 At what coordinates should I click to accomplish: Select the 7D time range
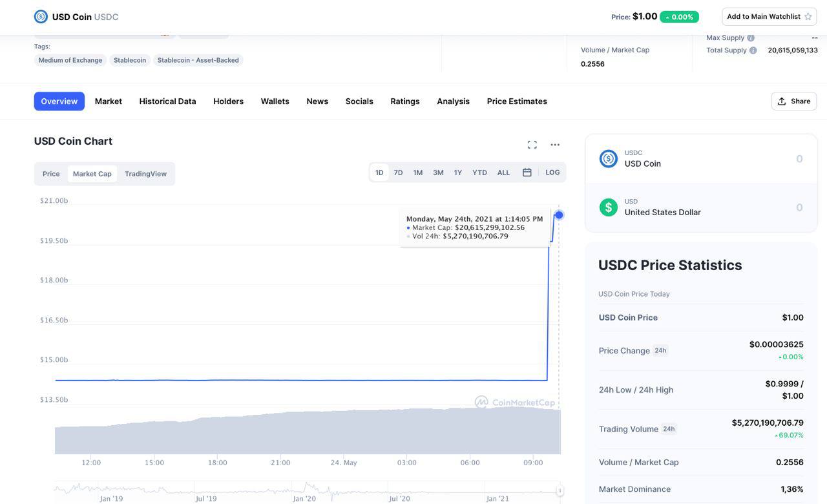399,173
